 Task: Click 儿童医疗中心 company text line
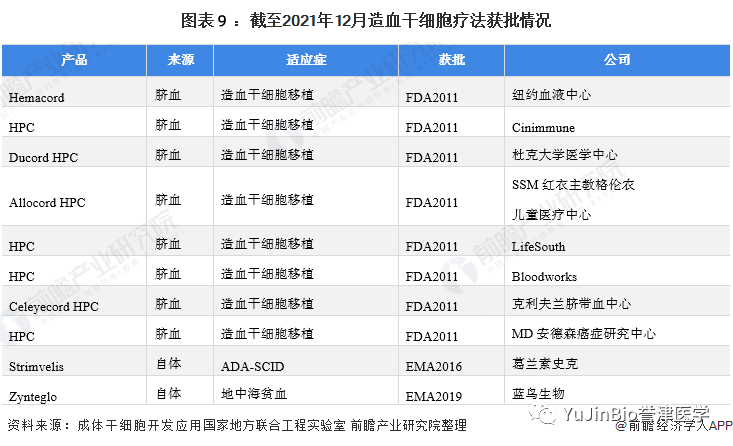click(552, 215)
